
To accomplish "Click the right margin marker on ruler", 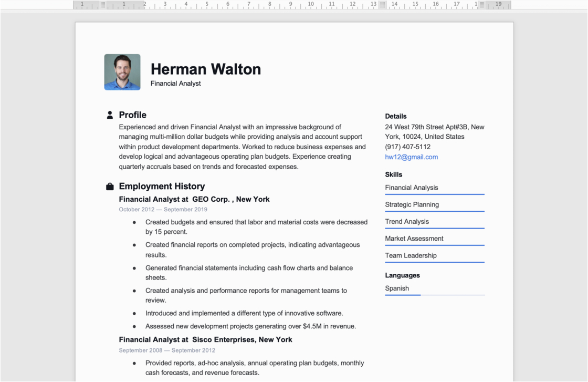I will 482,4.
